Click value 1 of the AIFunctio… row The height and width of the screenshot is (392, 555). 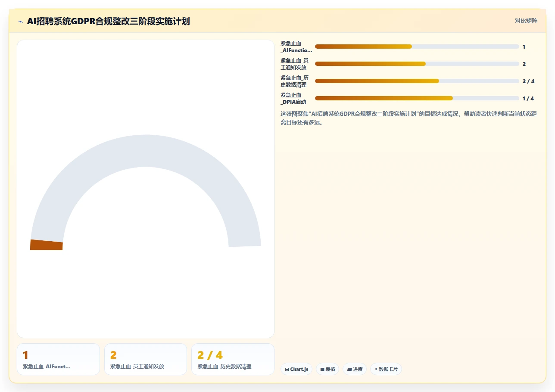tap(524, 47)
